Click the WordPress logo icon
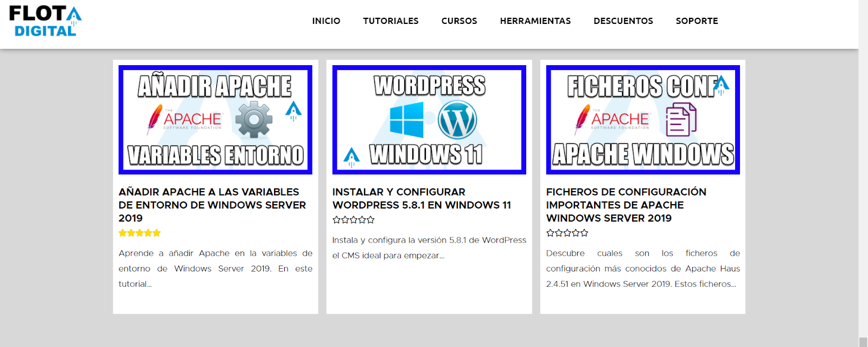Image resolution: width=868 pixels, height=347 pixels. [457, 120]
